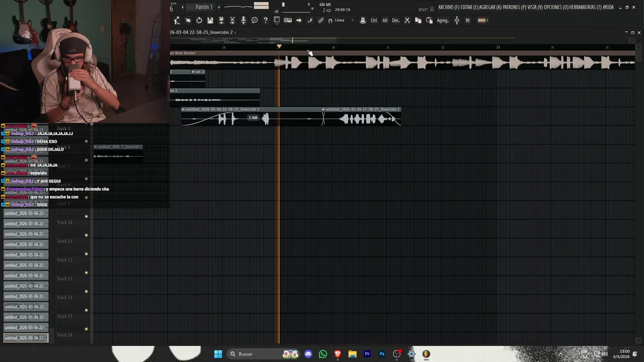Click the question mark help icon

(x=266, y=21)
